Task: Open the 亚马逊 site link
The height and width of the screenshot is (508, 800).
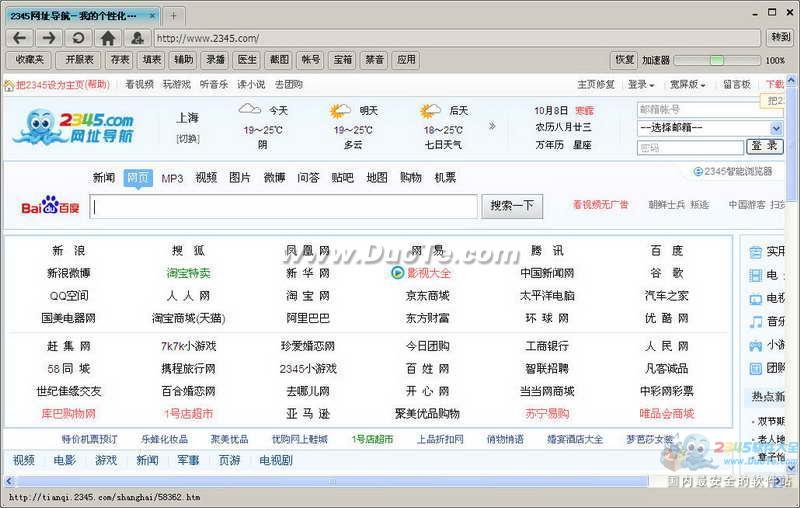Action: pyautogui.click(x=308, y=414)
